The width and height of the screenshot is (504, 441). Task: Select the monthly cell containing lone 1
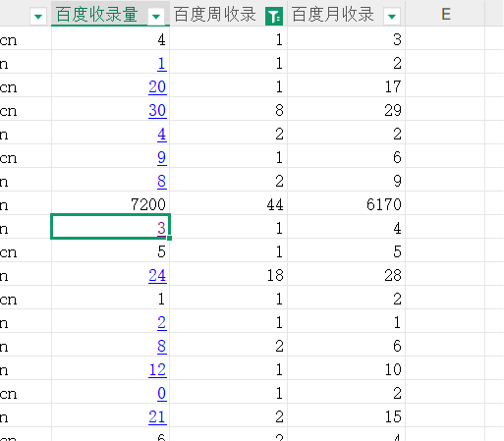[x=347, y=322]
